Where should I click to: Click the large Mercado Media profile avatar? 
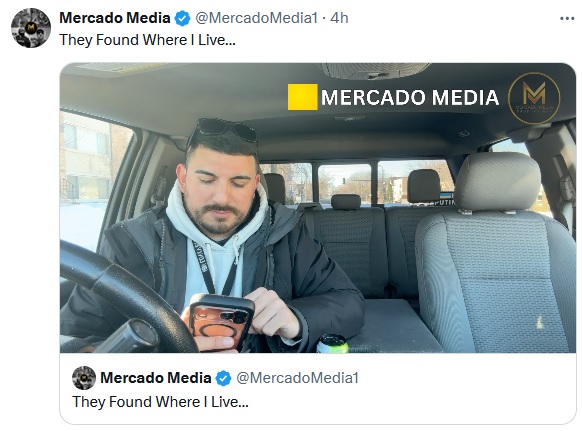31,28
